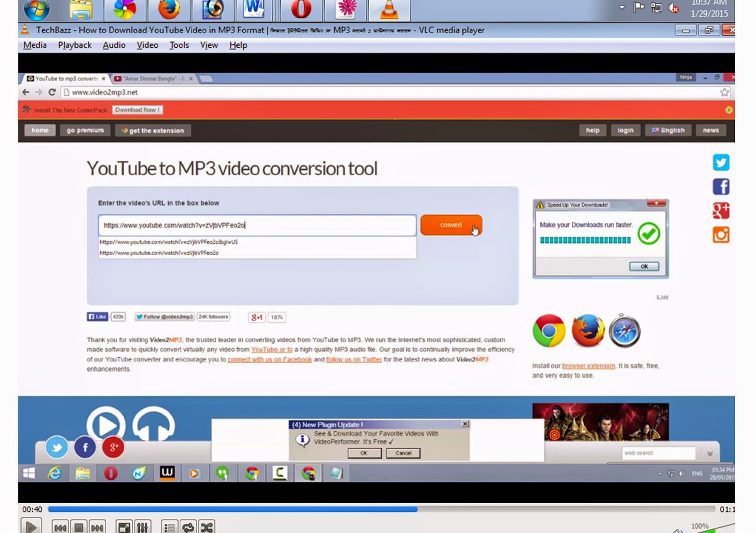The height and width of the screenshot is (533, 756).
Task: Click the Instagram sidebar icon
Action: tap(721, 235)
